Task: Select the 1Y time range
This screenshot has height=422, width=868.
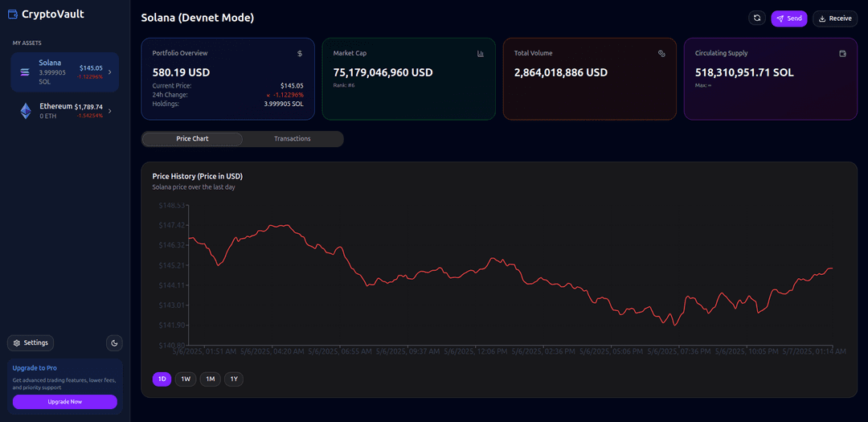Action: pyautogui.click(x=234, y=379)
